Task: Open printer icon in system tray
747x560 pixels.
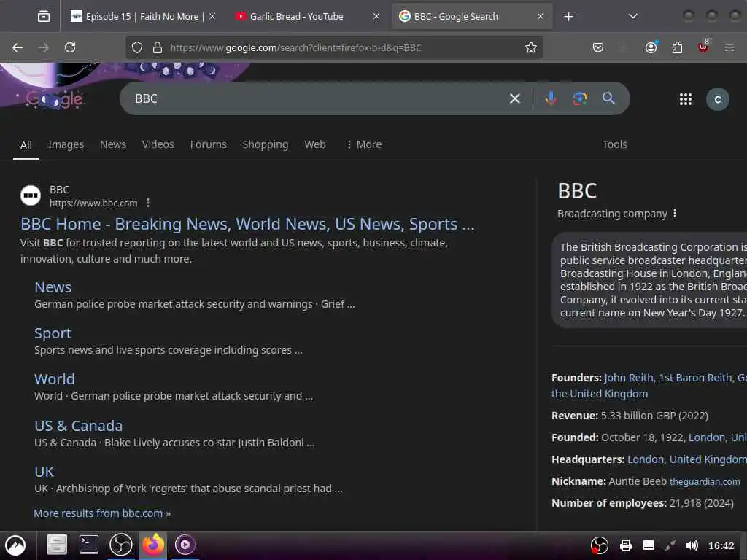Action: 626,545
